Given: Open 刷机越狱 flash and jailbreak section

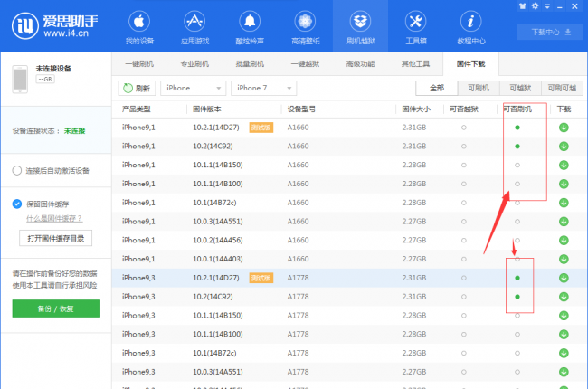Looking at the screenshot, I should 360,27.
